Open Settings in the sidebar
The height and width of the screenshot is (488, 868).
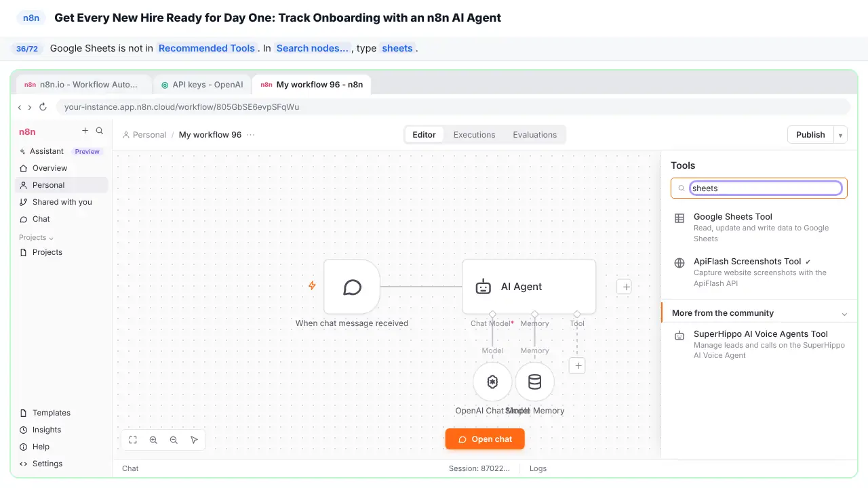47,464
